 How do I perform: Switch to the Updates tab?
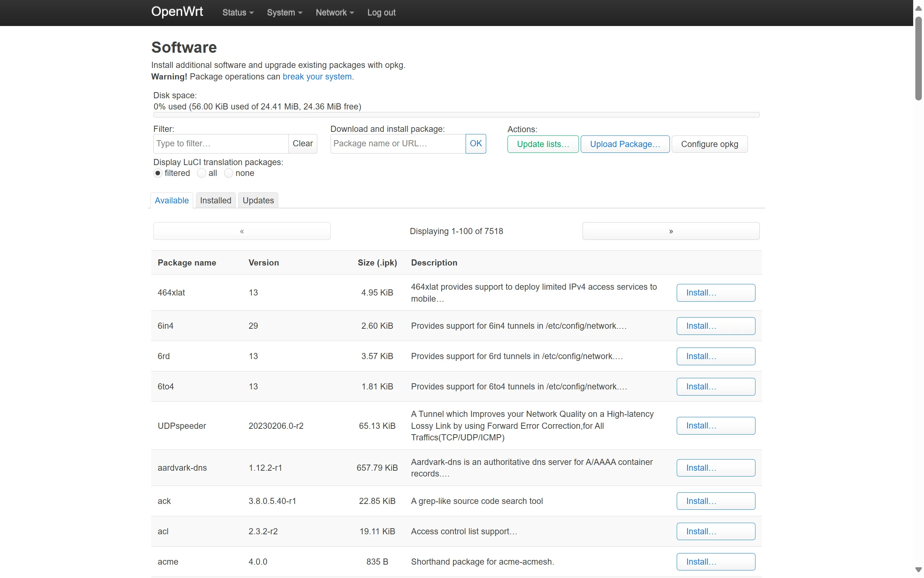[x=258, y=200]
